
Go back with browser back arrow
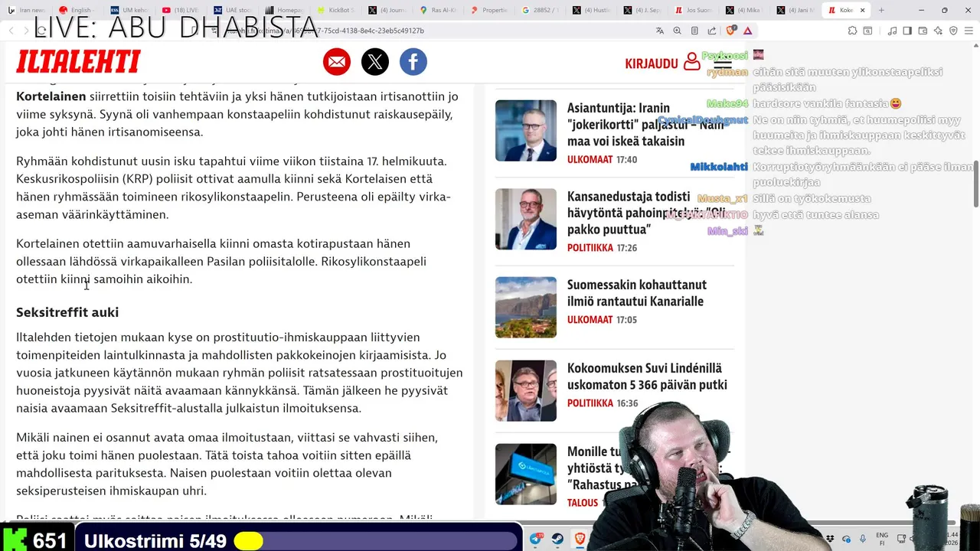click(11, 31)
